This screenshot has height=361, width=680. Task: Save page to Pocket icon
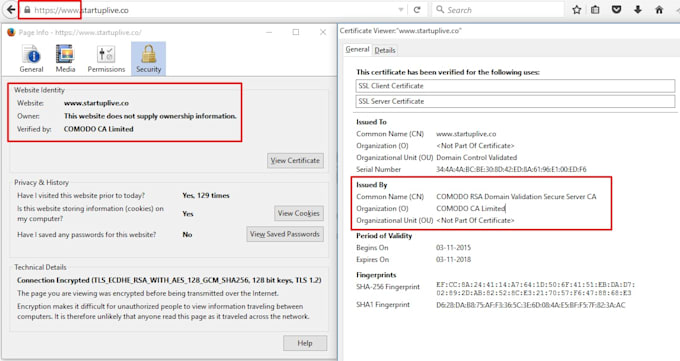tap(616, 10)
